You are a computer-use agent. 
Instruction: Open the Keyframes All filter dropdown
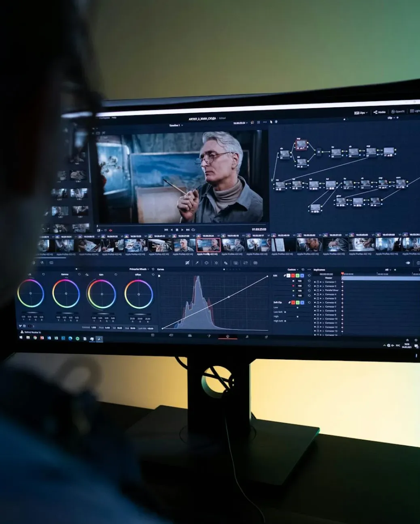pyautogui.click(x=388, y=270)
